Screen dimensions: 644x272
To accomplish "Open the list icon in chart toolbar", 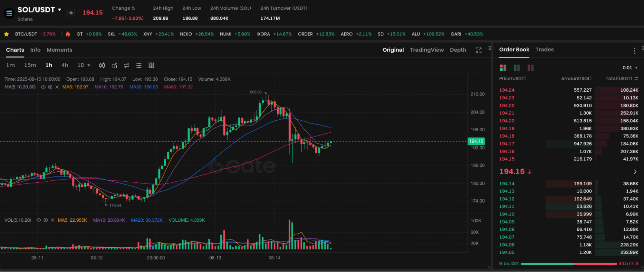I will coord(139,65).
